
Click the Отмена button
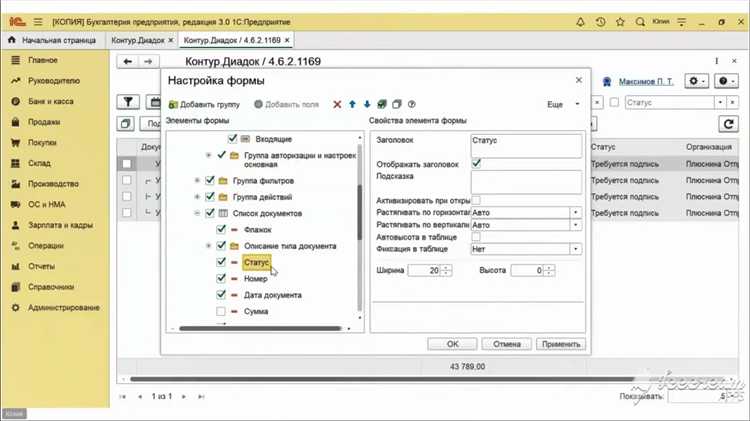pyautogui.click(x=507, y=344)
